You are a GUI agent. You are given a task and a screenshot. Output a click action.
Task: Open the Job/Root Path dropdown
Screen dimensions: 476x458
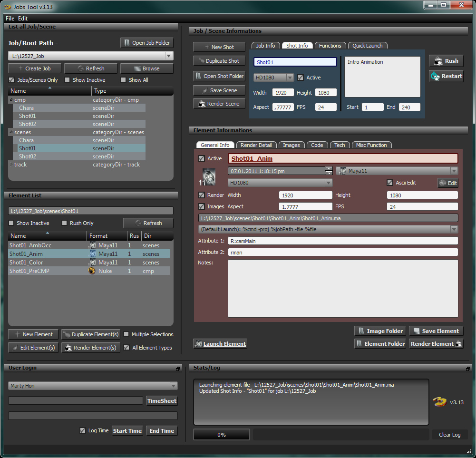(168, 56)
